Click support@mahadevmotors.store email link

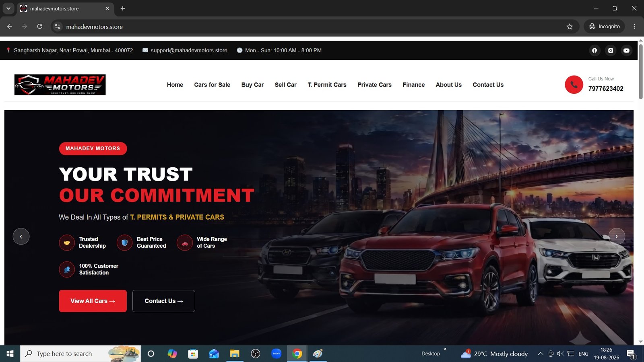point(189,50)
